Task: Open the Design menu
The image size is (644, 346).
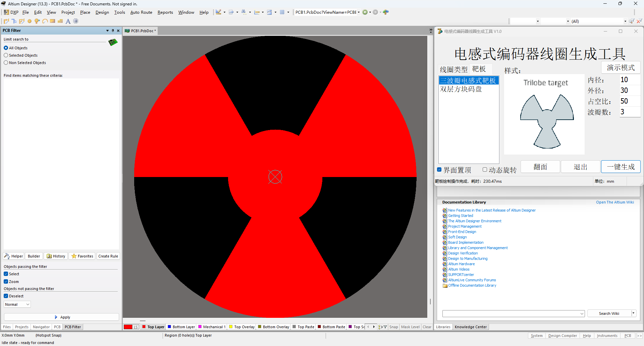Action: click(x=102, y=12)
